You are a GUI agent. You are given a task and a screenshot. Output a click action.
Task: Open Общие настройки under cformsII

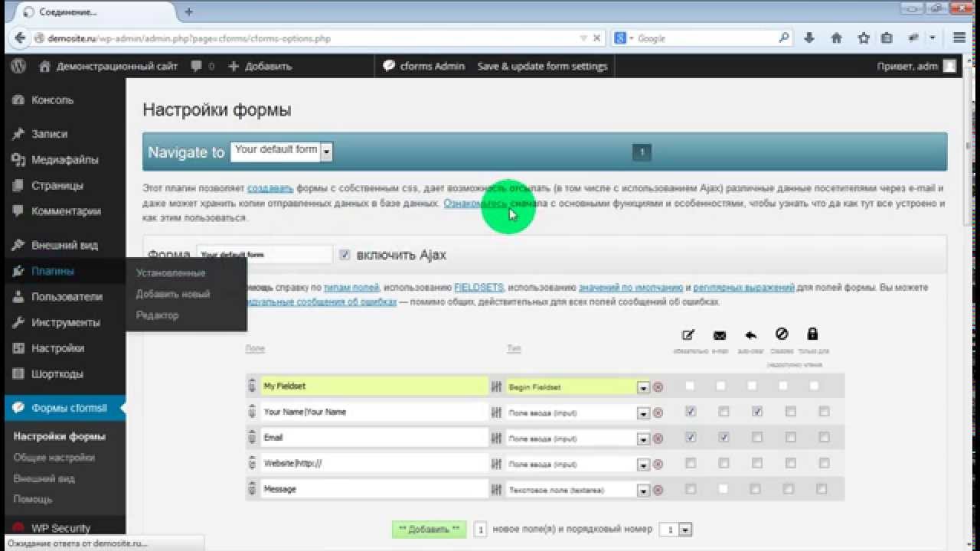[54, 457]
